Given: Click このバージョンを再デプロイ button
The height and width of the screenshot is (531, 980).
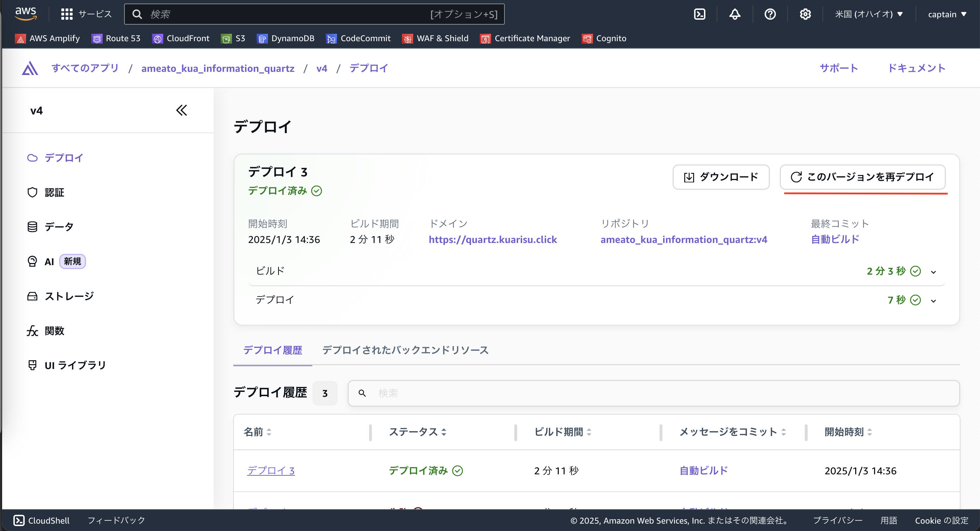Looking at the screenshot, I should coord(863,177).
